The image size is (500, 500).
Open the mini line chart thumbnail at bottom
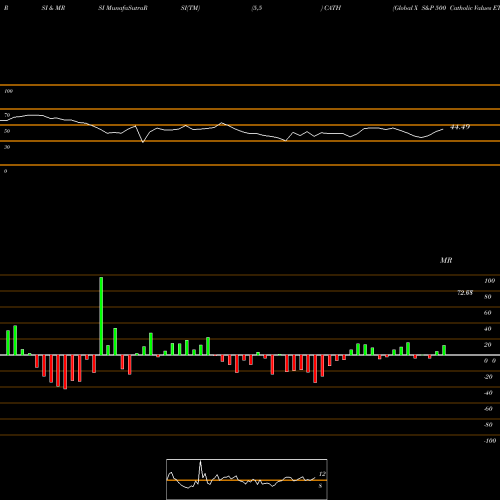coord(247,479)
